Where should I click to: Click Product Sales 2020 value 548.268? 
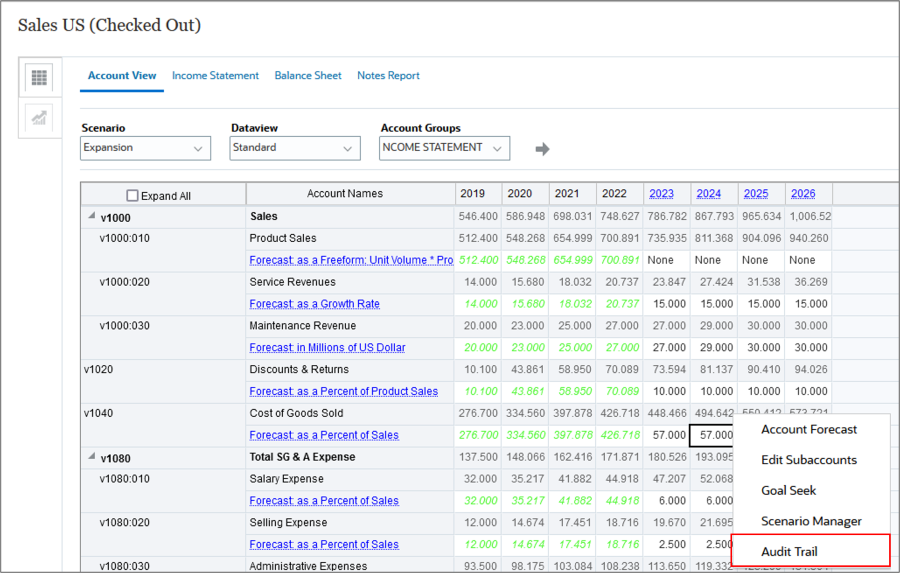[x=525, y=238]
